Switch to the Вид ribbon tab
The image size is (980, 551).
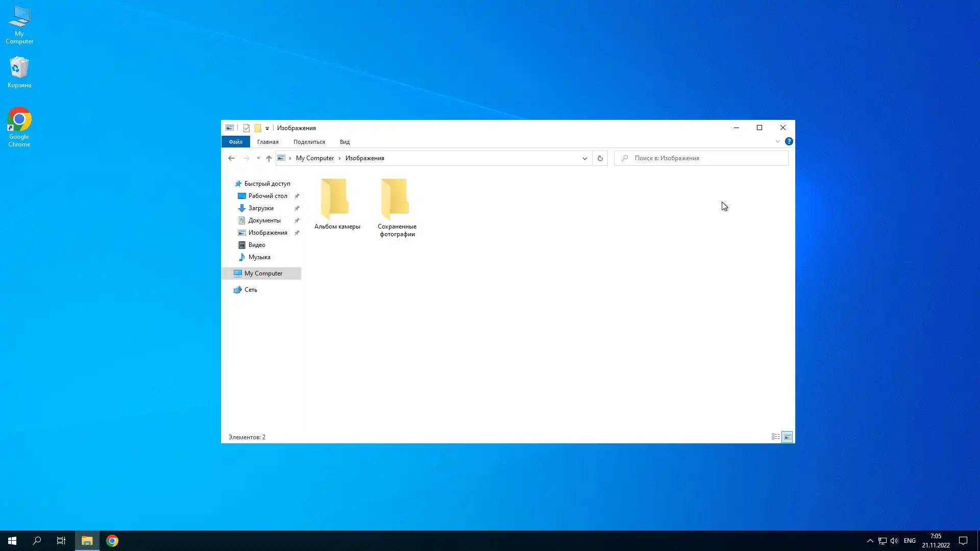[x=345, y=142]
